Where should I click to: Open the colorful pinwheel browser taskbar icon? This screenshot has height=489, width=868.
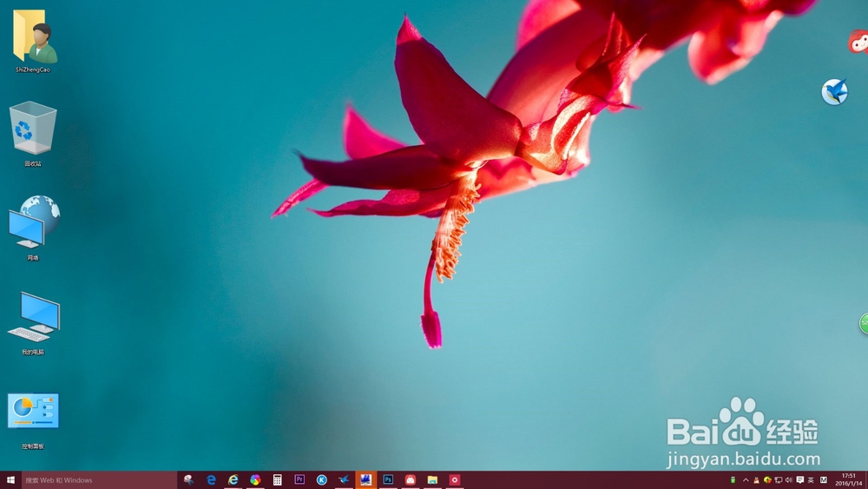point(255,480)
